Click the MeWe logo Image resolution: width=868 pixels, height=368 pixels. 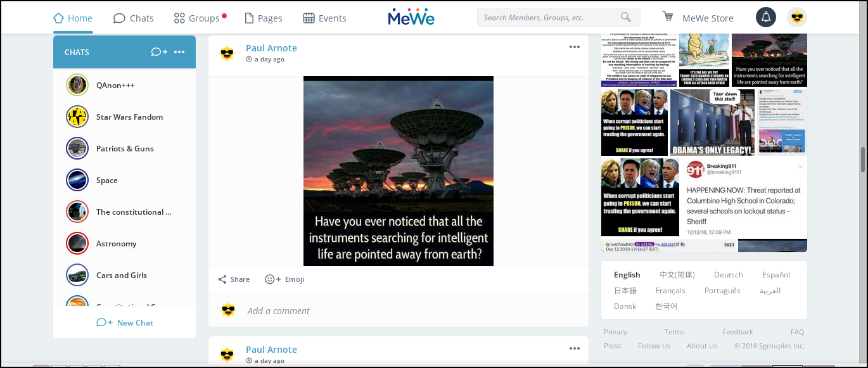pyautogui.click(x=411, y=17)
